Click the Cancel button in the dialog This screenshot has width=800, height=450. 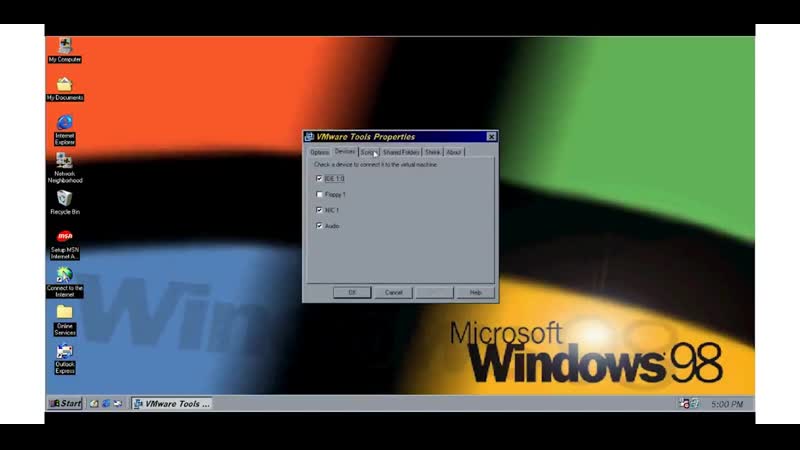click(393, 292)
